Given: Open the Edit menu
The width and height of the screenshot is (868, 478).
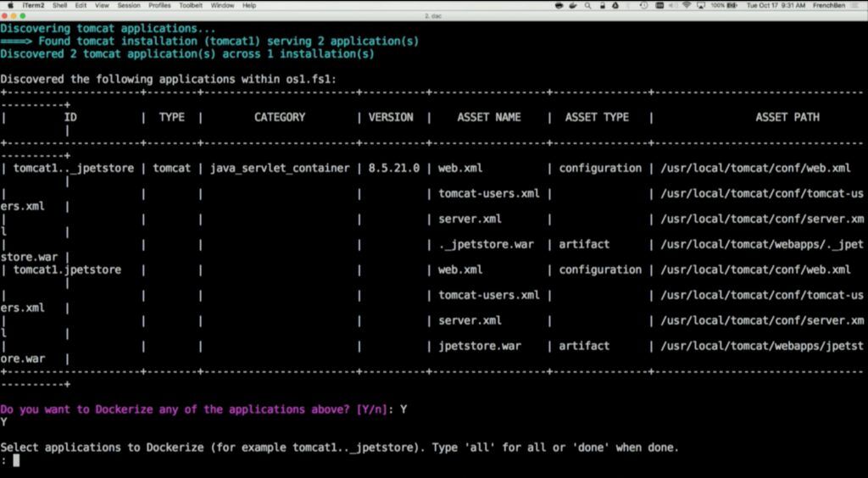Looking at the screenshot, I should pyautogui.click(x=81, y=5).
